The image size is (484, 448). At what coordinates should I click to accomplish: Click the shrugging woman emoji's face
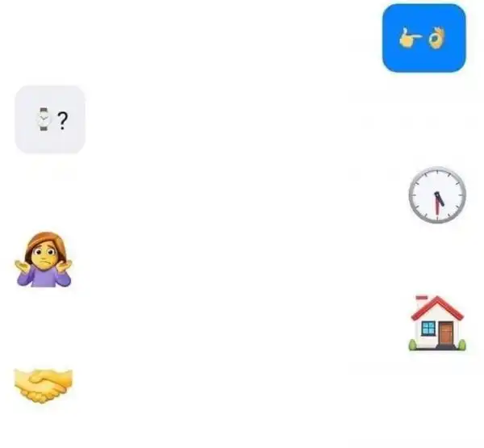[x=45, y=256]
